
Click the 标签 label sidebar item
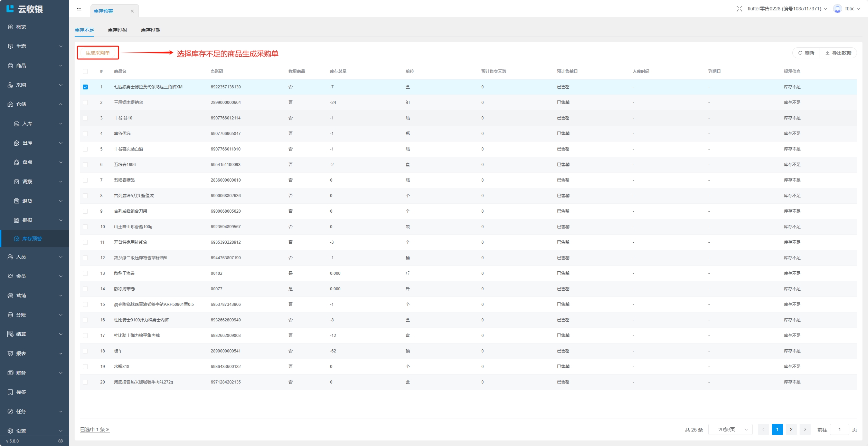click(x=21, y=392)
